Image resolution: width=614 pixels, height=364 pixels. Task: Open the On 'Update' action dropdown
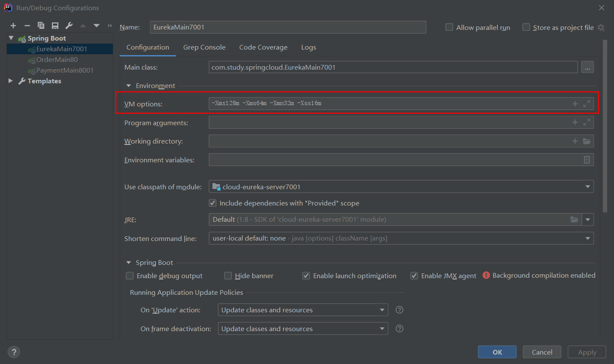click(x=303, y=310)
